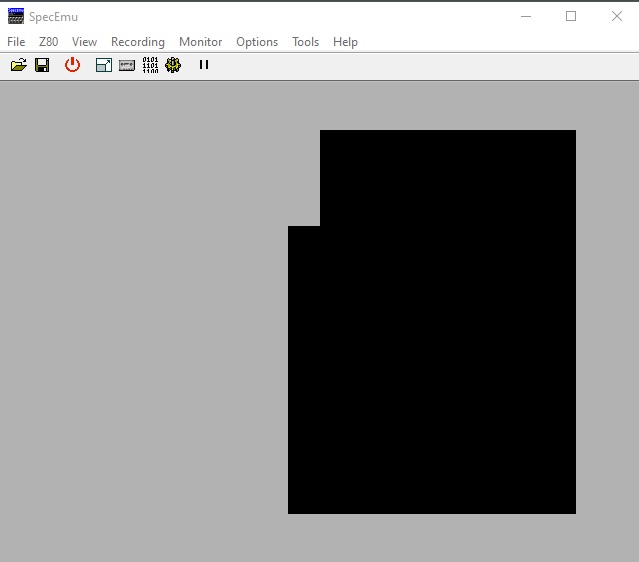Open the binary 0101 debugger icon

[150, 65]
